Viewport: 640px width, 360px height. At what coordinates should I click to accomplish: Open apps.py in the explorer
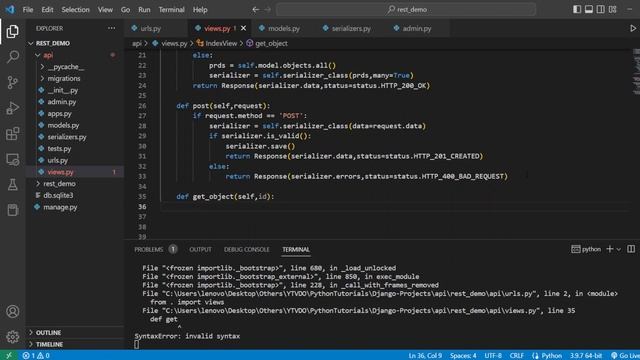[x=75, y=113]
